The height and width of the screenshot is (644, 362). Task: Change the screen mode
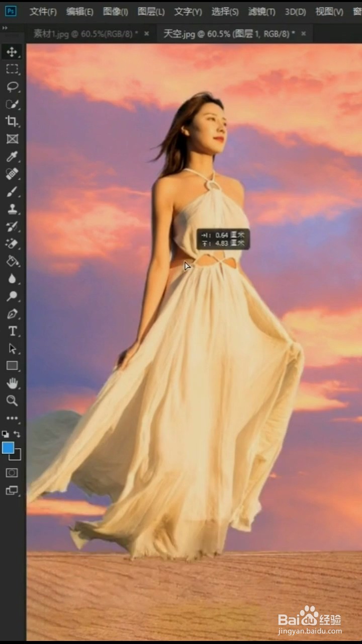(x=12, y=490)
